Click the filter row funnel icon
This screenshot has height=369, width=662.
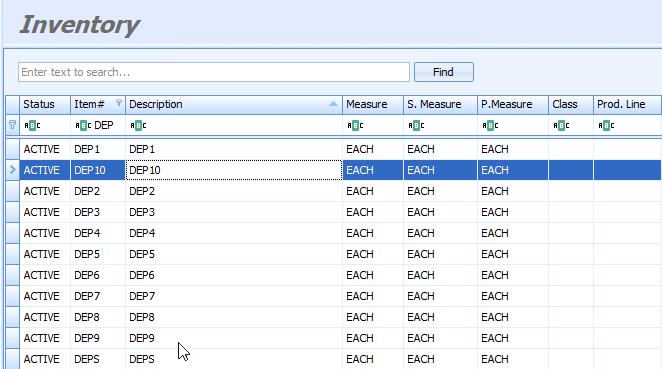(12, 125)
